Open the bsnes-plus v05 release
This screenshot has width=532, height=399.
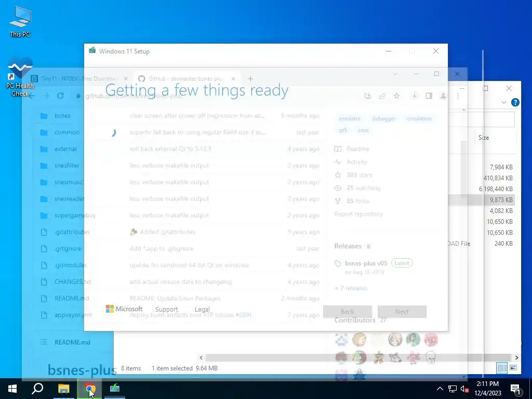coord(366,263)
